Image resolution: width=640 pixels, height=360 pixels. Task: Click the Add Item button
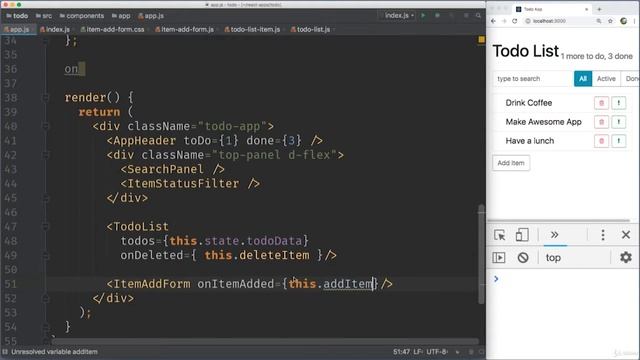(511, 163)
